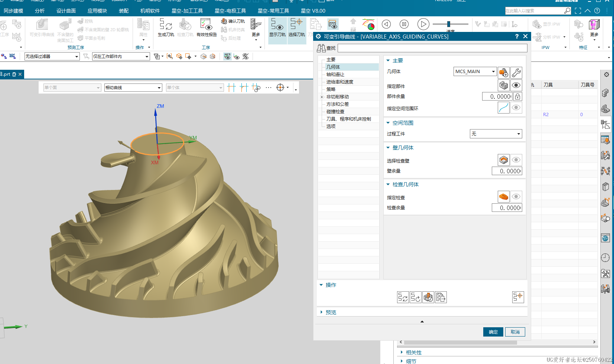Viewport: 614px width, 364px height.
Task: Select 刀具、程序和机床控制 tree item
Action: click(349, 119)
